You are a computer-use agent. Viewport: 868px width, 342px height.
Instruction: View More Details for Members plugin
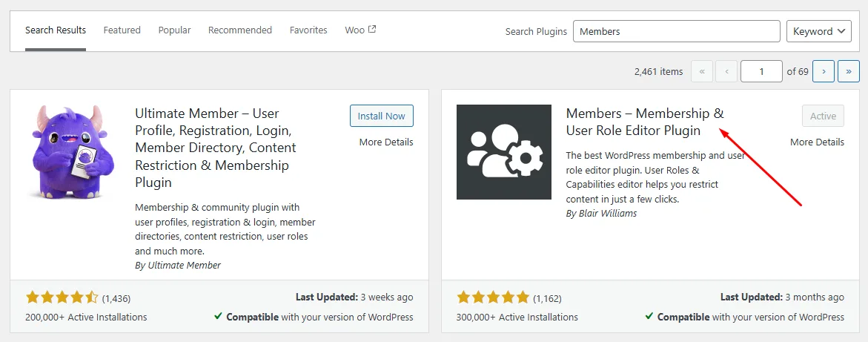817,142
